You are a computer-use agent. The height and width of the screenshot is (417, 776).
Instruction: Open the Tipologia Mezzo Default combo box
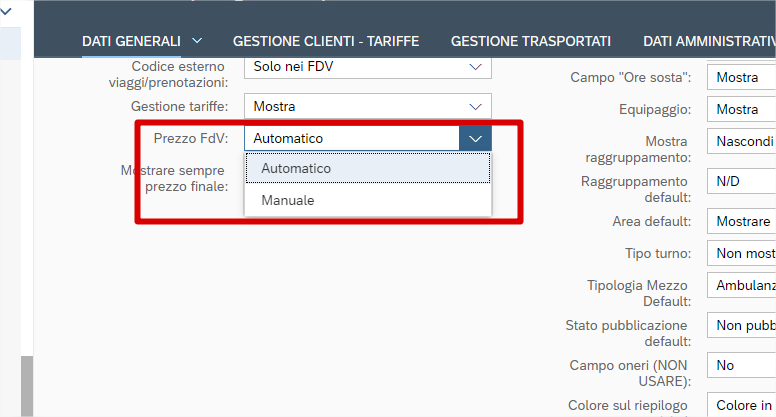click(740, 285)
